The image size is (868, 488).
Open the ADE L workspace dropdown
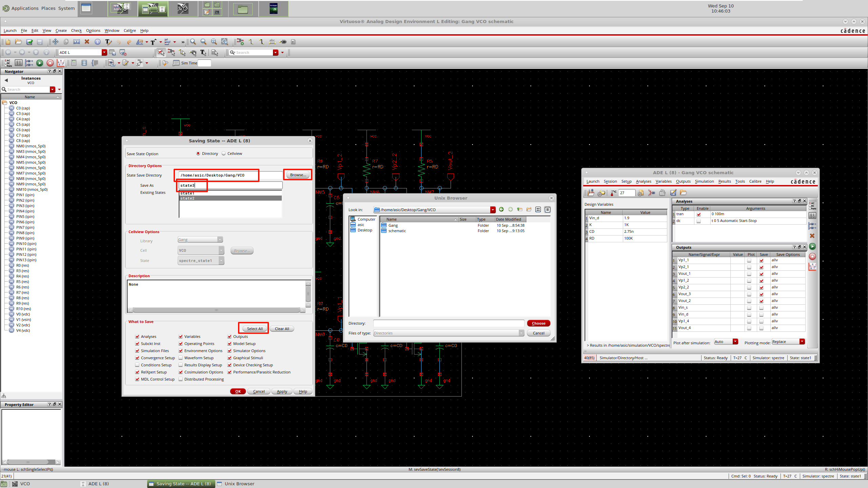click(x=104, y=53)
